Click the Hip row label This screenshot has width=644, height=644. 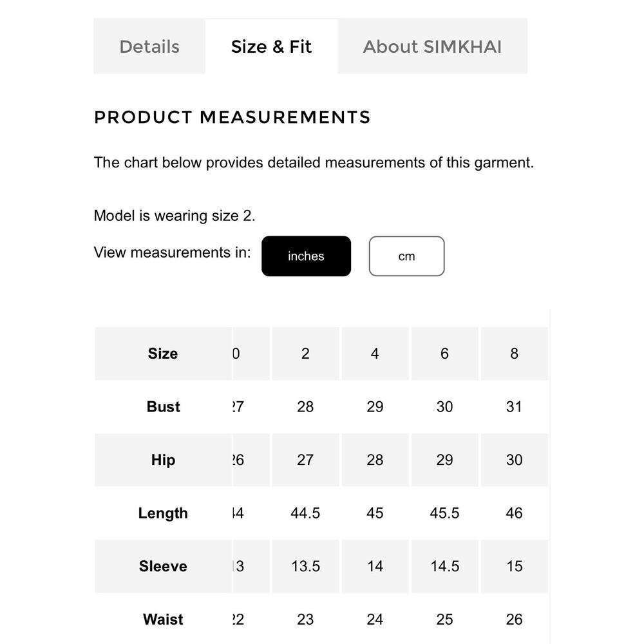163,460
